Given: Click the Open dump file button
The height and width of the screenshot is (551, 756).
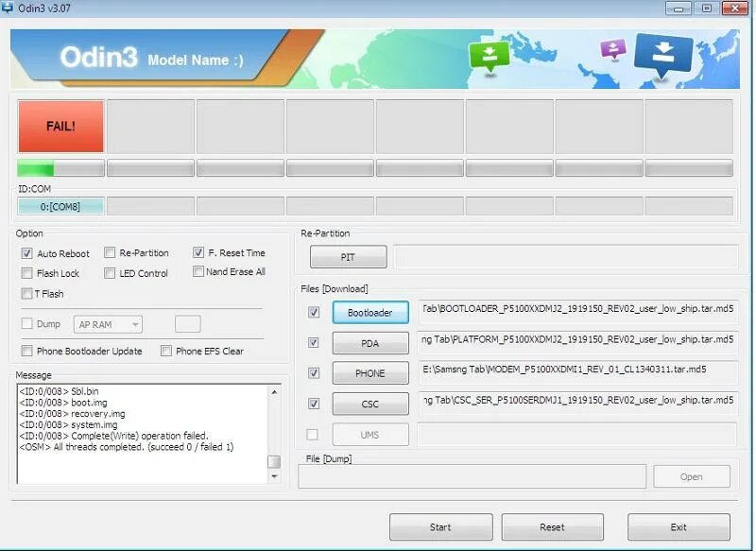Looking at the screenshot, I should [692, 476].
